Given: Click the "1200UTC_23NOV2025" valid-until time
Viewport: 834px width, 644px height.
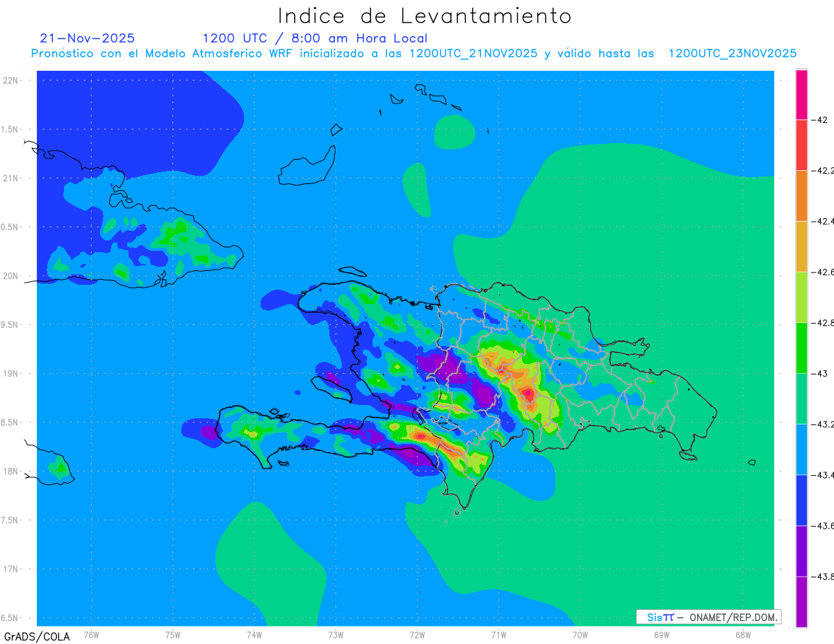Looking at the screenshot, I should point(733,53).
